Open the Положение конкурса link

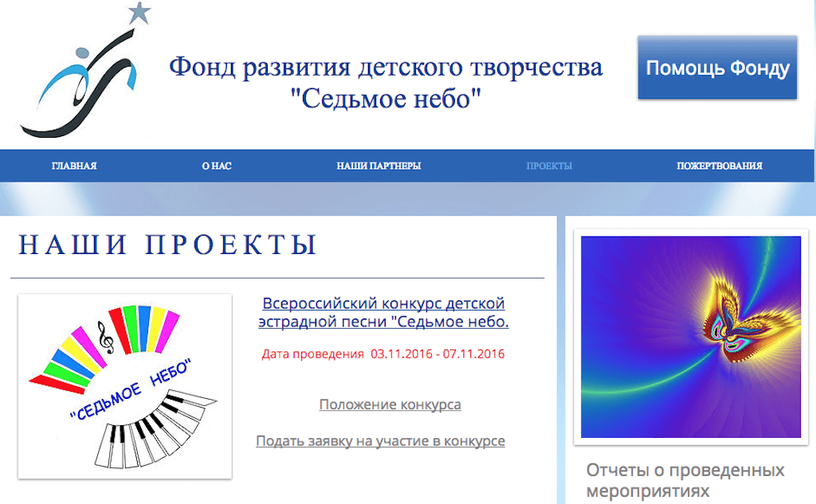(x=390, y=404)
